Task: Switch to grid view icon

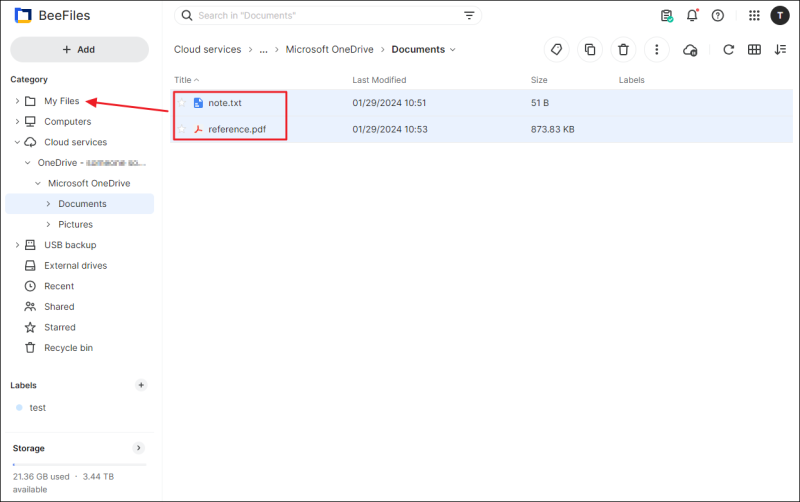Action: click(x=754, y=49)
